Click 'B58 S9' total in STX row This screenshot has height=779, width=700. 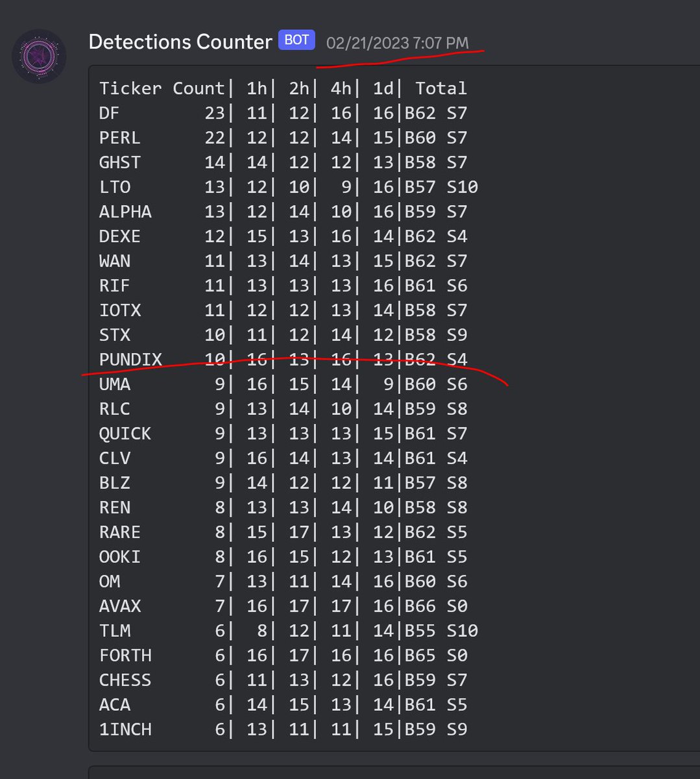tap(436, 335)
